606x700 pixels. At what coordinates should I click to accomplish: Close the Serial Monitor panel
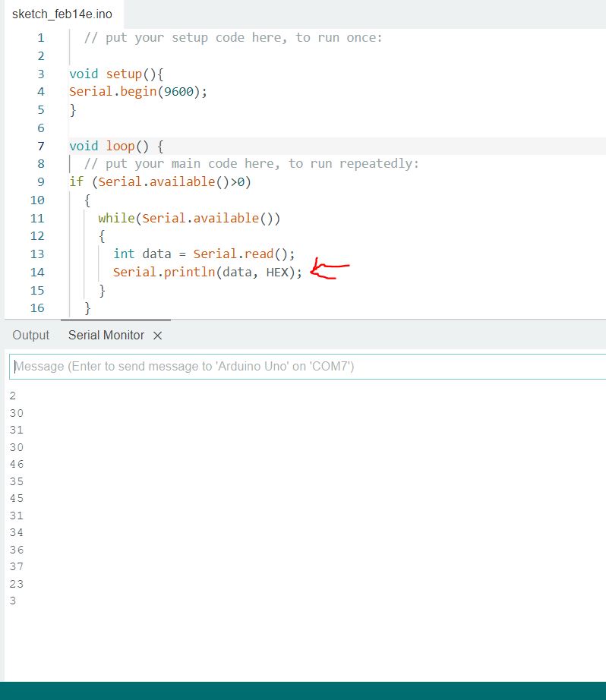pyautogui.click(x=158, y=336)
